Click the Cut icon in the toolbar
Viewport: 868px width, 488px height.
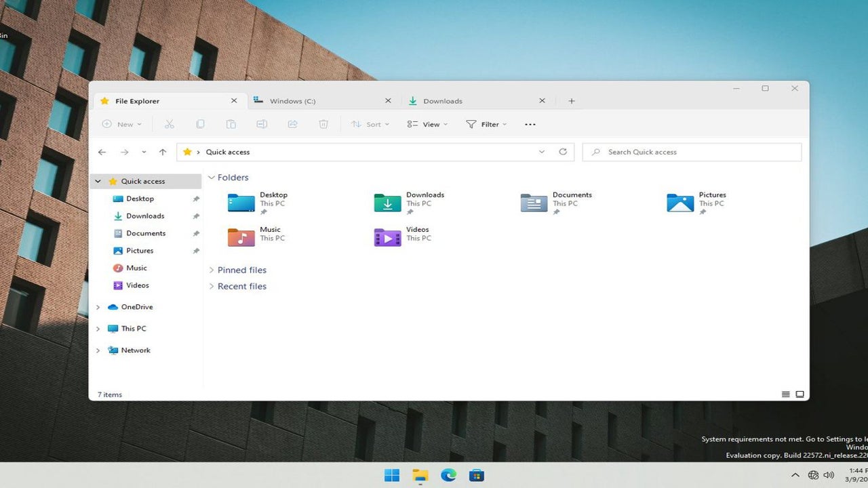click(x=170, y=124)
